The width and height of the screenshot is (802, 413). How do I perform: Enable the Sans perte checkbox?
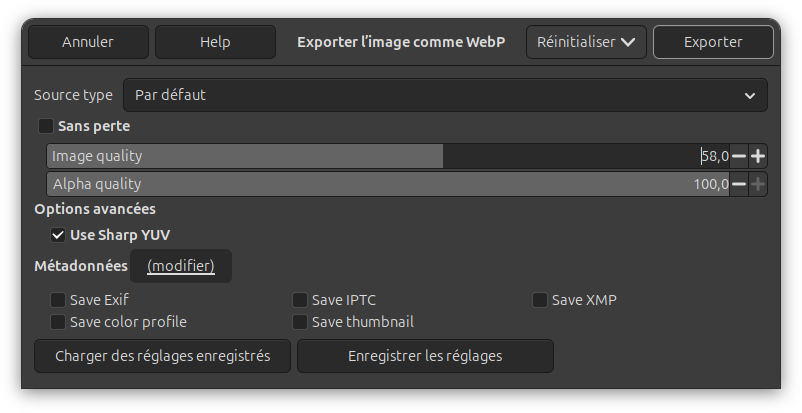pos(46,126)
